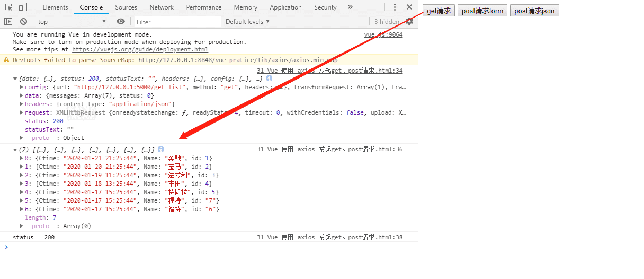Viewport: 644px width, 279px height.
Task: Open the Network tab
Action: point(162,7)
